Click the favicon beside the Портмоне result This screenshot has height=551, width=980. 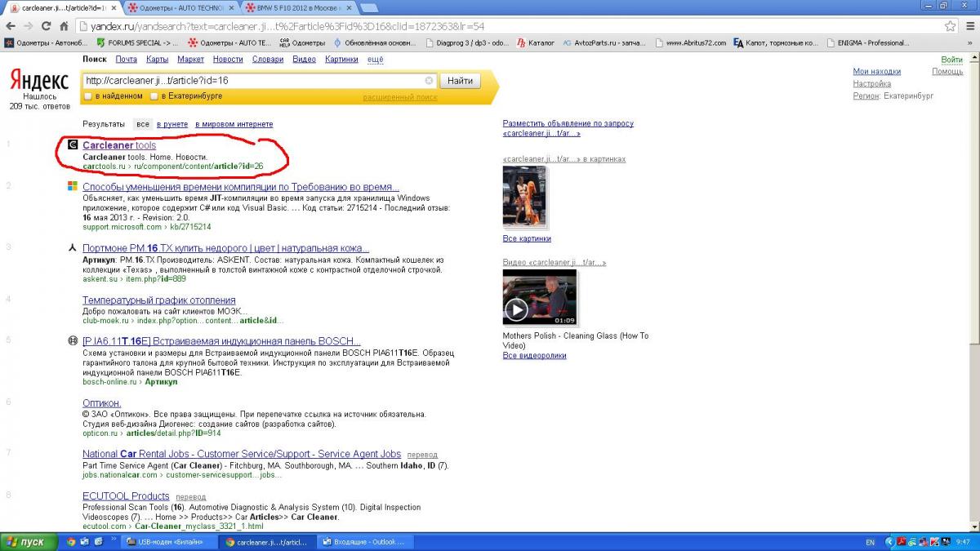pos(72,248)
